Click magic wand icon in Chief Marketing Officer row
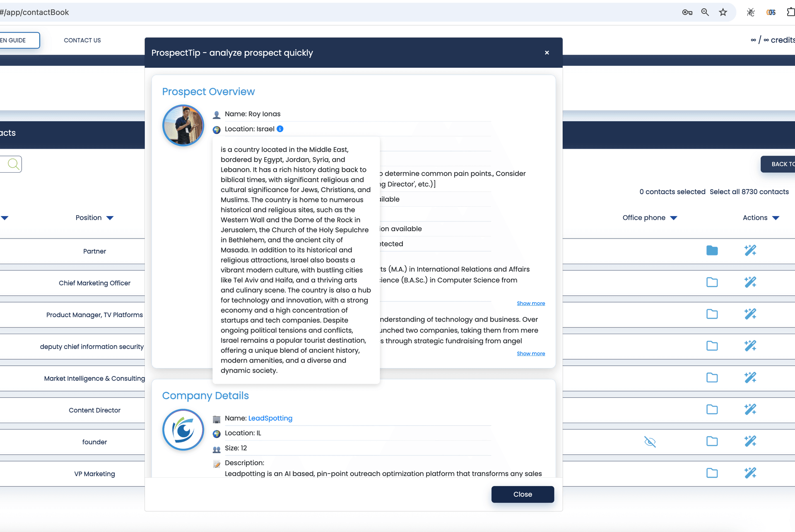The height and width of the screenshot is (532, 795). click(750, 282)
